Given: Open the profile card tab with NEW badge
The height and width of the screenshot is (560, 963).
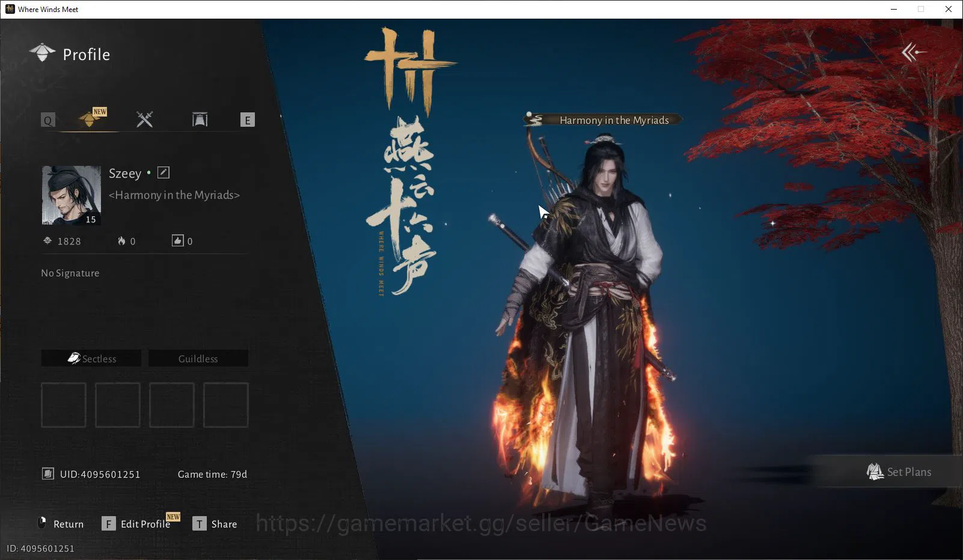Looking at the screenshot, I should click(x=91, y=119).
